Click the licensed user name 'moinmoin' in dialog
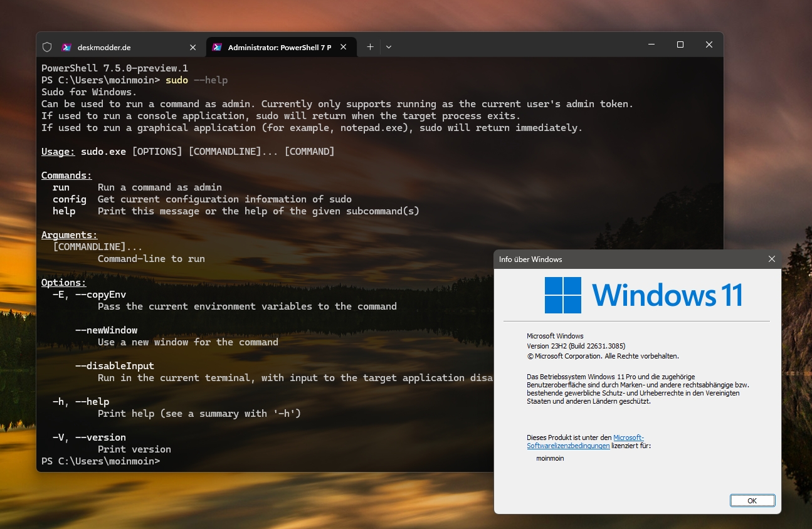 pyautogui.click(x=550, y=458)
